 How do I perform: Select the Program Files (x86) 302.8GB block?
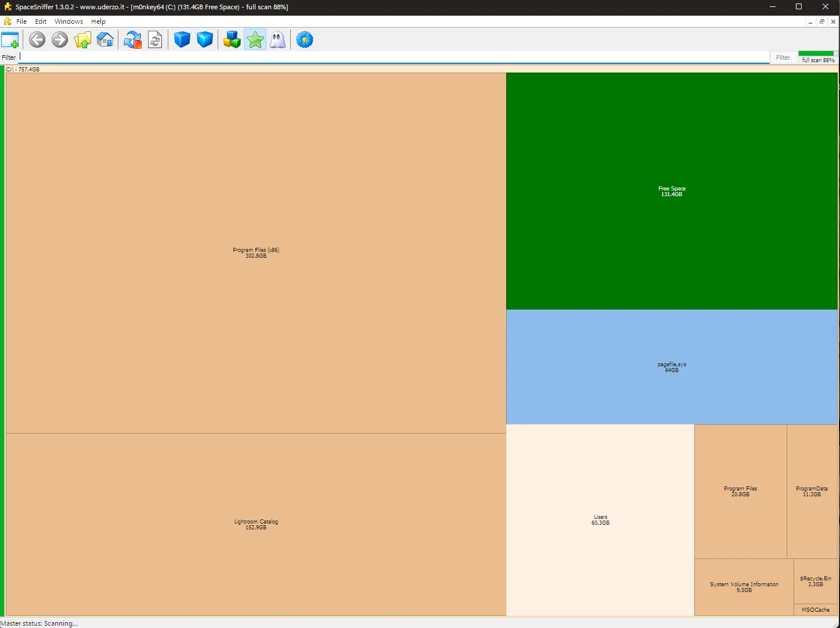coord(256,253)
